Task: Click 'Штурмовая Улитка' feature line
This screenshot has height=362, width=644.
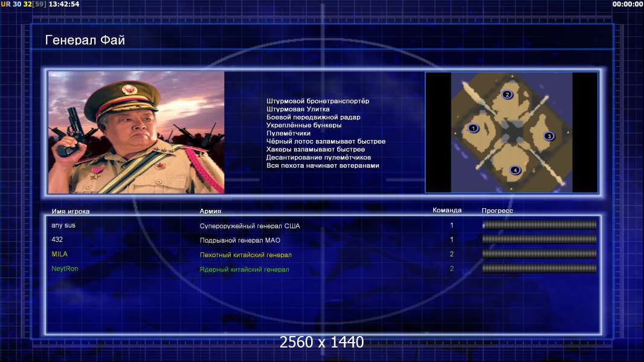Action: 298,109
